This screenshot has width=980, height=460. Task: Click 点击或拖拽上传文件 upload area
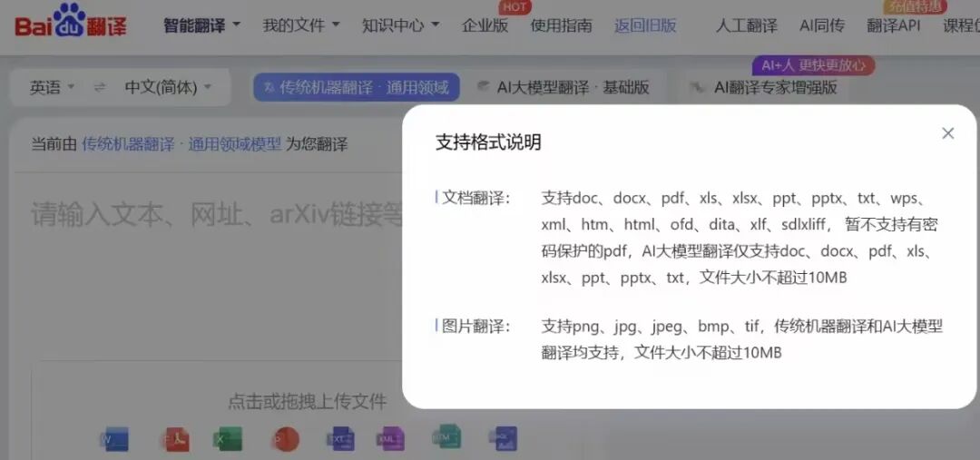click(x=307, y=401)
